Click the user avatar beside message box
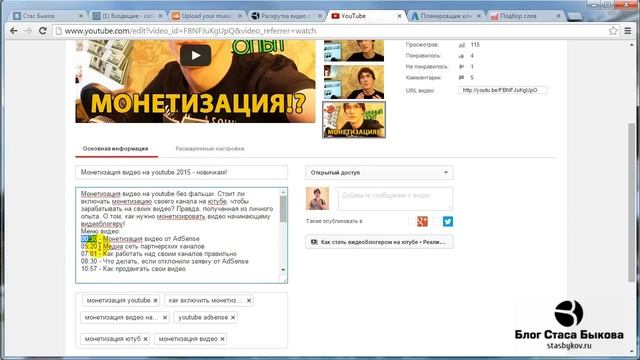Screen dimensions: 640x360 [x=317, y=198]
